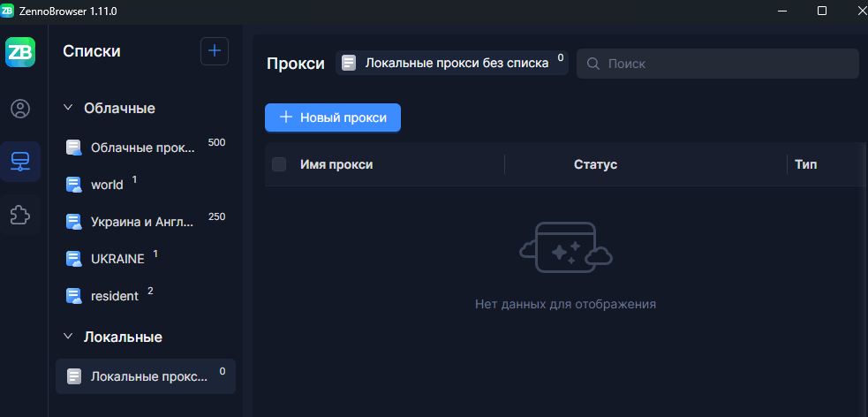Click the list icon in the header chip
868x417 pixels.
349,63
